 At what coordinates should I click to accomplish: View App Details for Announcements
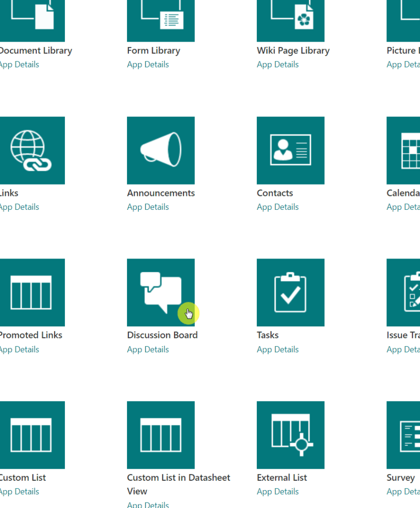(148, 207)
